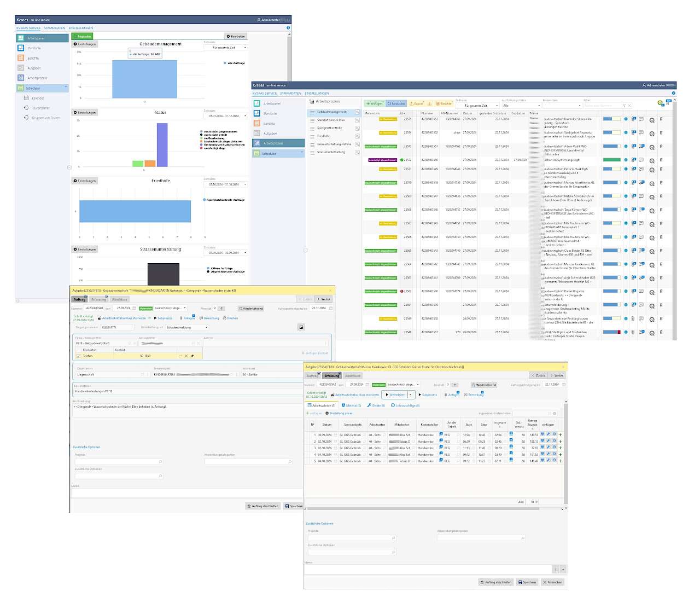
Task: Switch to the Material (0) tab
Action: (351, 405)
